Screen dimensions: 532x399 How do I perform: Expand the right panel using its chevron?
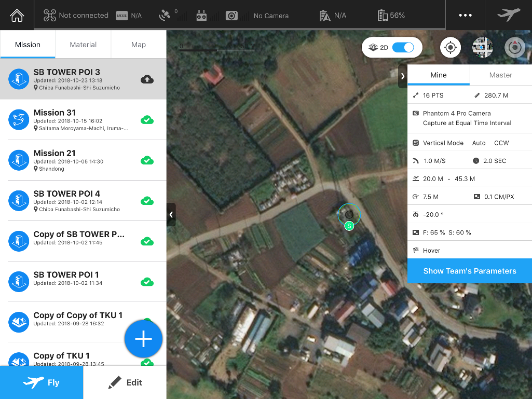[402, 76]
